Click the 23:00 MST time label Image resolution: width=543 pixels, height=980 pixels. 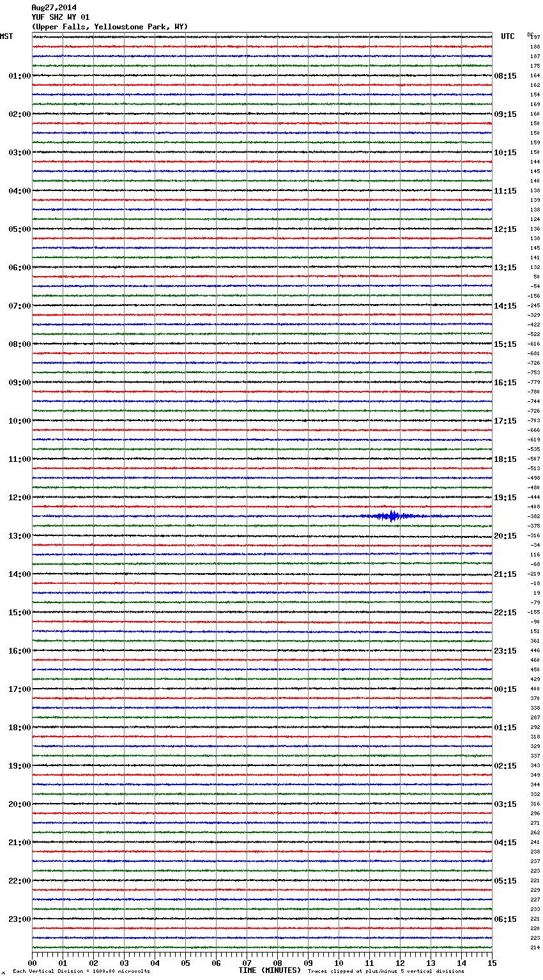(x=20, y=919)
